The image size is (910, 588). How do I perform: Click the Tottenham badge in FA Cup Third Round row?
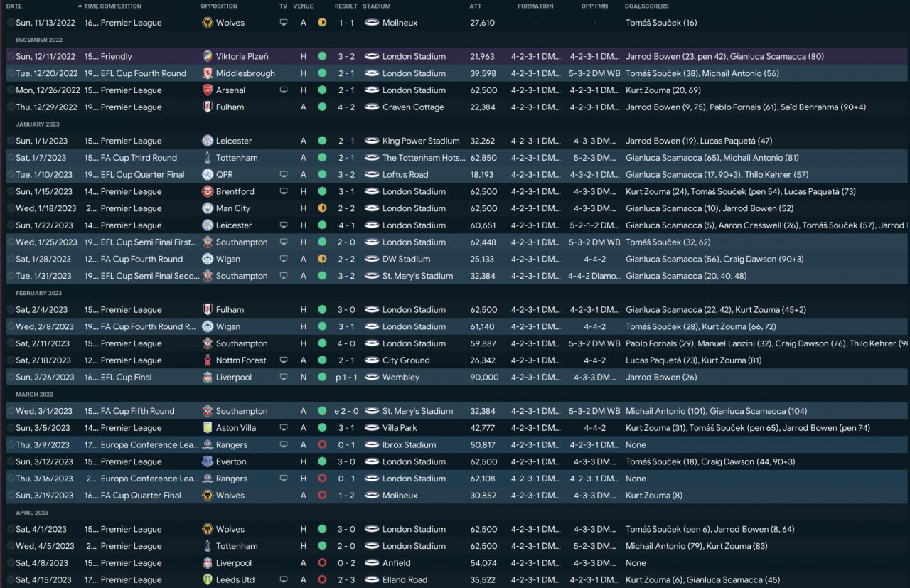[x=208, y=158]
